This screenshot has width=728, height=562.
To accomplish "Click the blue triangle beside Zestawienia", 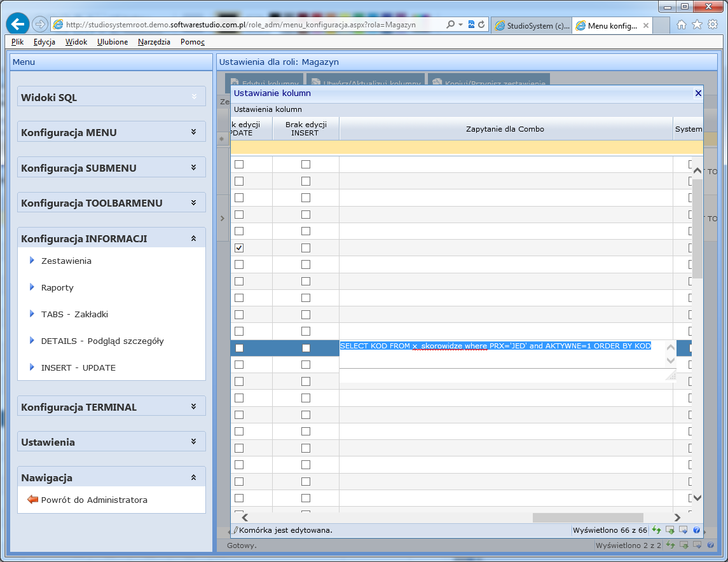I will [32, 261].
